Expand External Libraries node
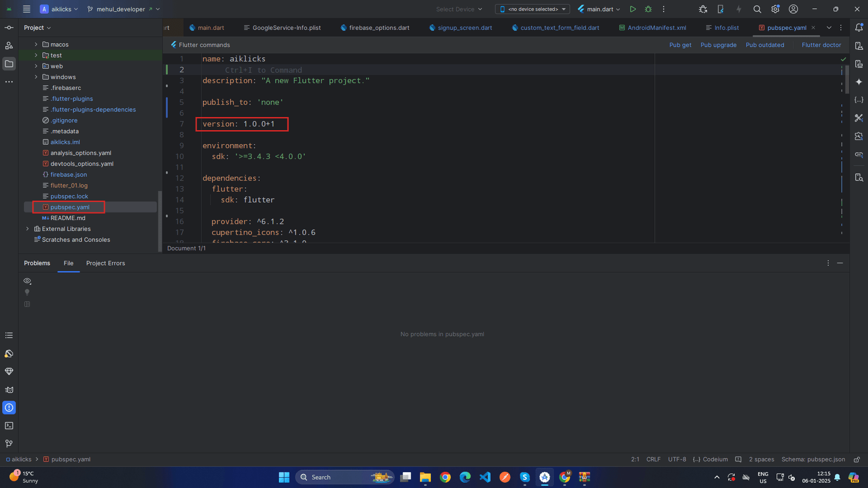The width and height of the screenshot is (868, 488). click(x=28, y=229)
